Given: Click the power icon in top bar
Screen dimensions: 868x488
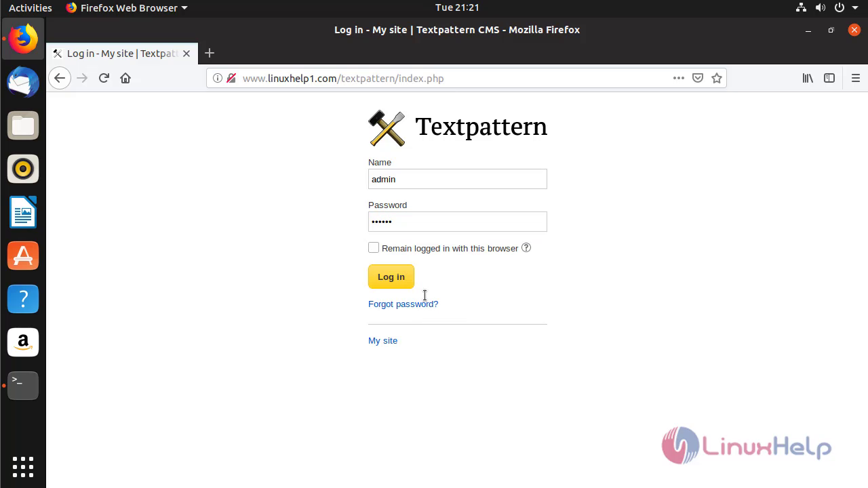Looking at the screenshot, I should coord(840,7).
